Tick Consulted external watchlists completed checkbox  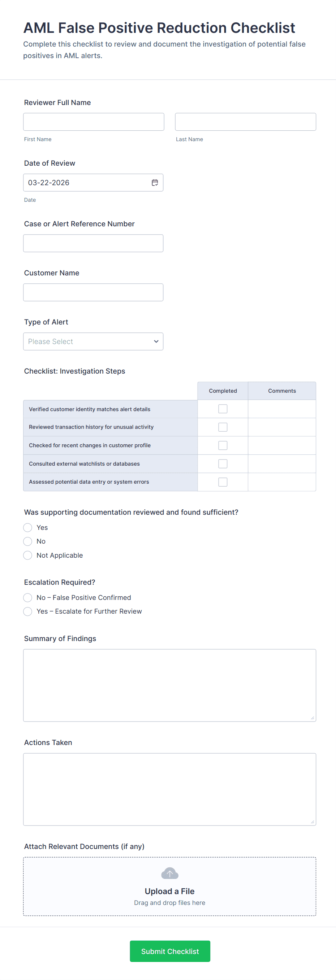pos(223,464)
